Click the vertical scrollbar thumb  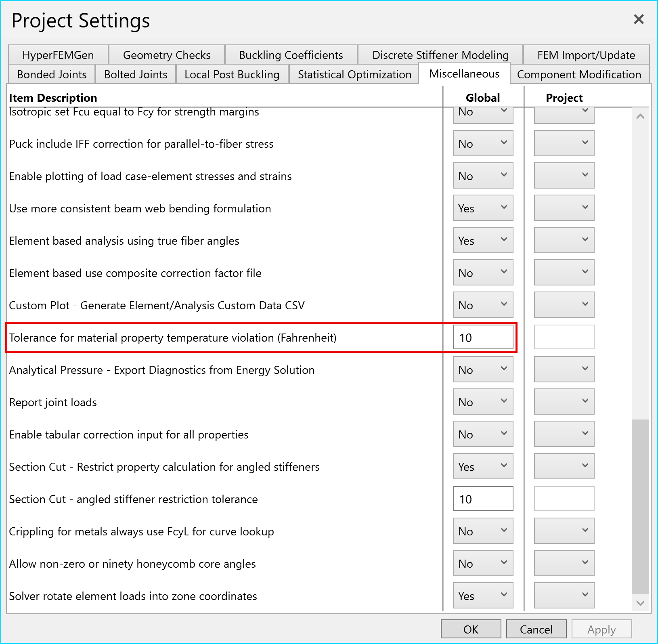click(x=640, y=507)
